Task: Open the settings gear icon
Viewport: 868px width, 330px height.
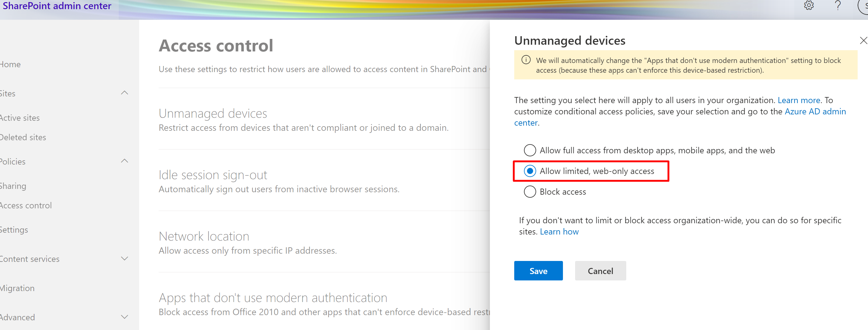Action: tap(809, 6)
